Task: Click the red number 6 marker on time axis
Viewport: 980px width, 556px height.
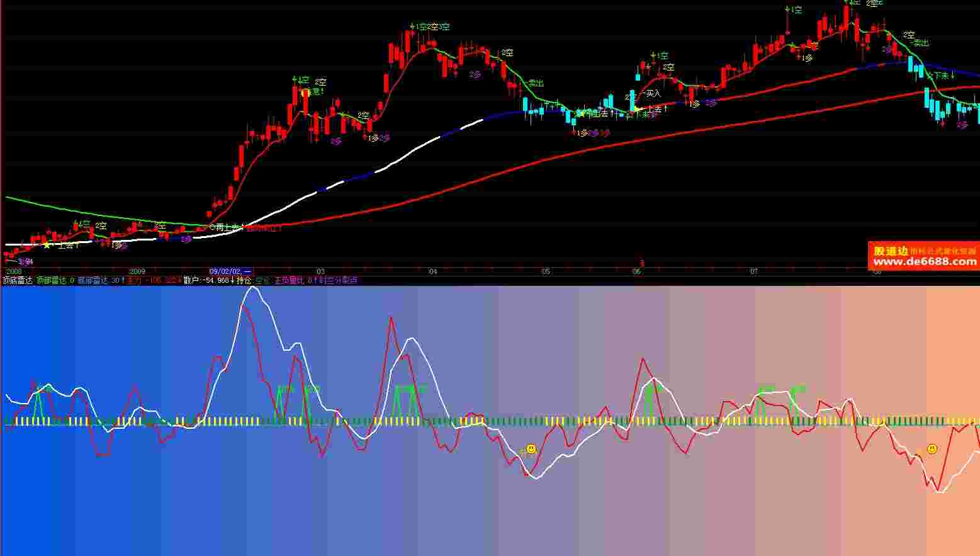Action: pos(642,263)
